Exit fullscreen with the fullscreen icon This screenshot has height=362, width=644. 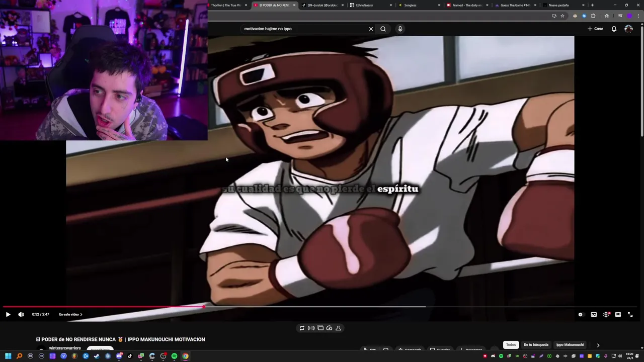[630, 314]
